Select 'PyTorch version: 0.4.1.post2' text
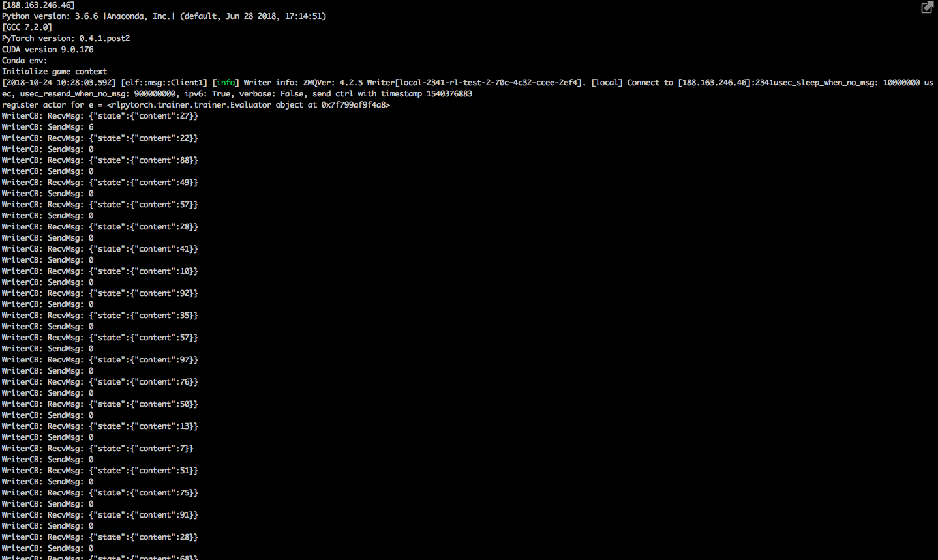Viewport: 938px width, 560px height. pyautogui.click(x=66, y=38)
